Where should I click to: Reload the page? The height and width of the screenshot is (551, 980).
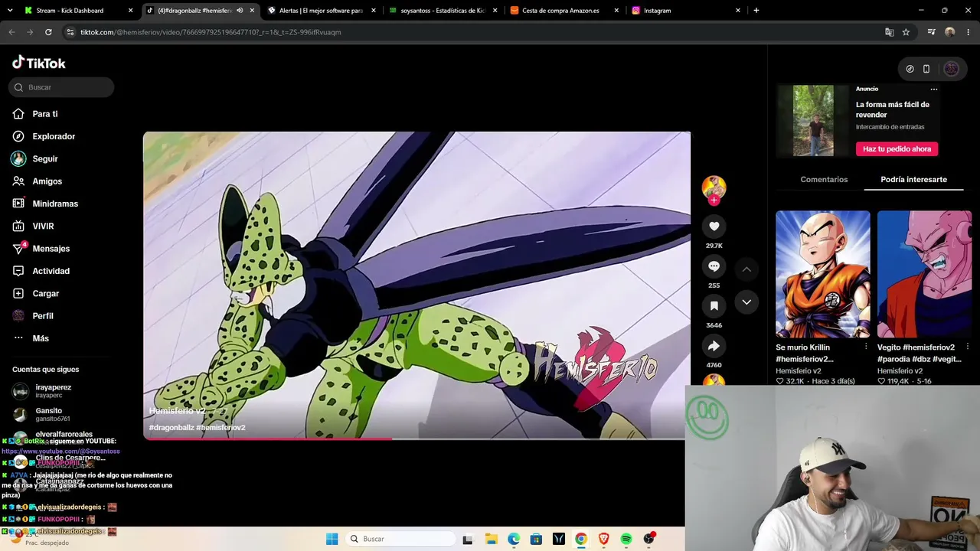pyautogui.click(x=48, y=32)
